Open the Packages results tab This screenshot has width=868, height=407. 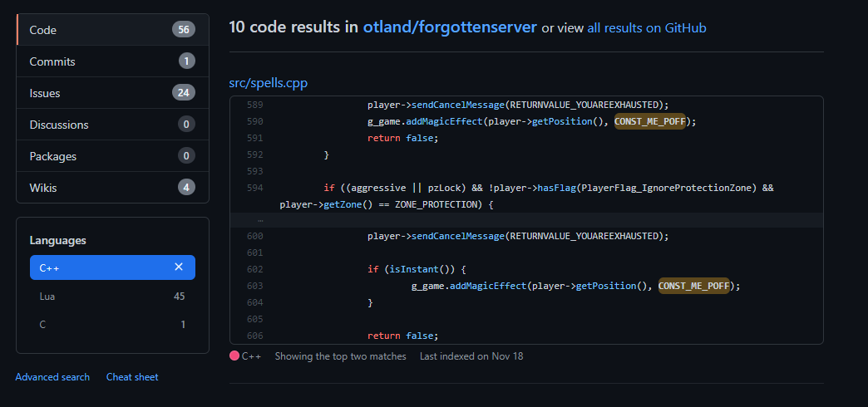point(113,156)
